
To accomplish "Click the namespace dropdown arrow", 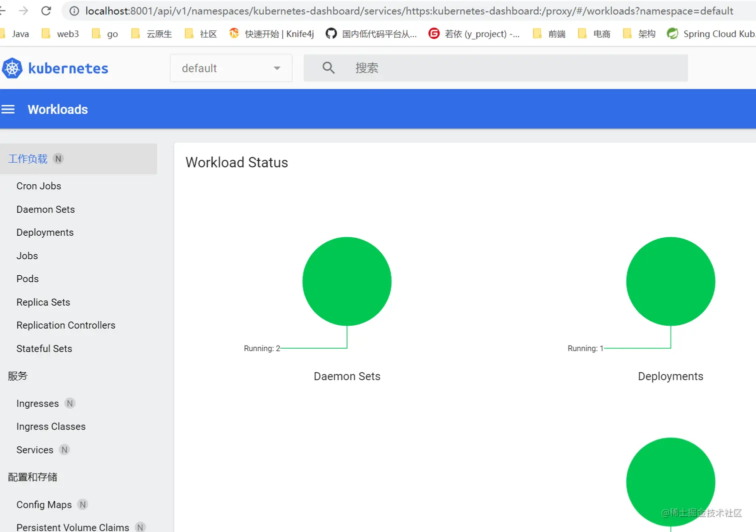I will point(277,68).
